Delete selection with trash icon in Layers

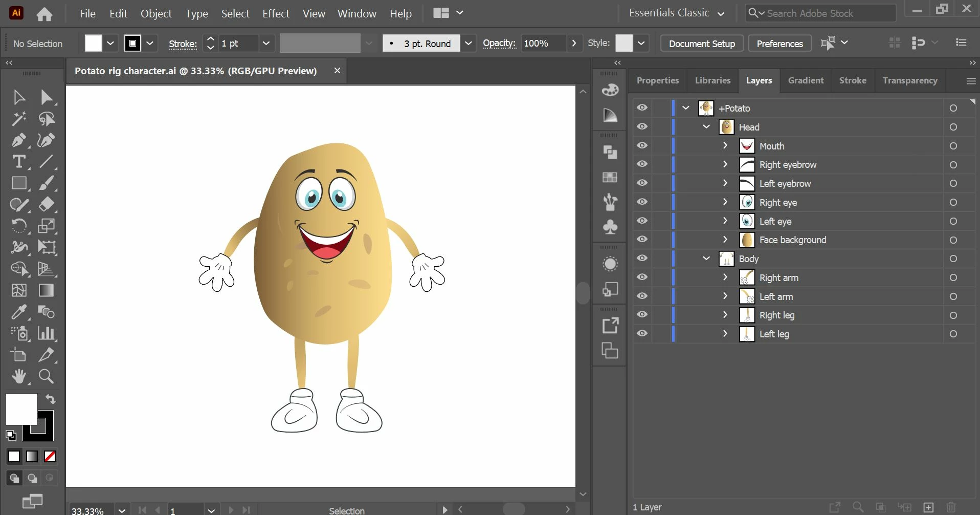[951, 507]
